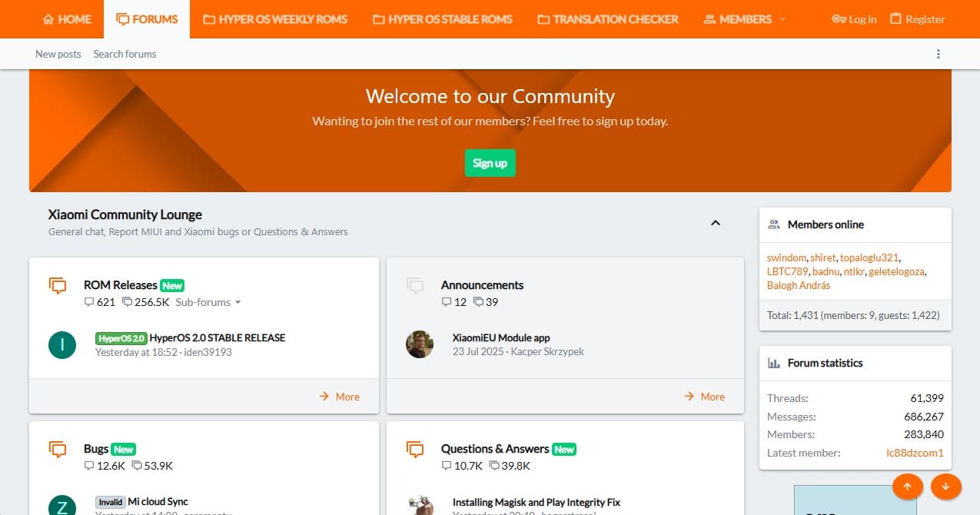
Task: Click the Questions & Answers forum icon
Action: (415, 450)
